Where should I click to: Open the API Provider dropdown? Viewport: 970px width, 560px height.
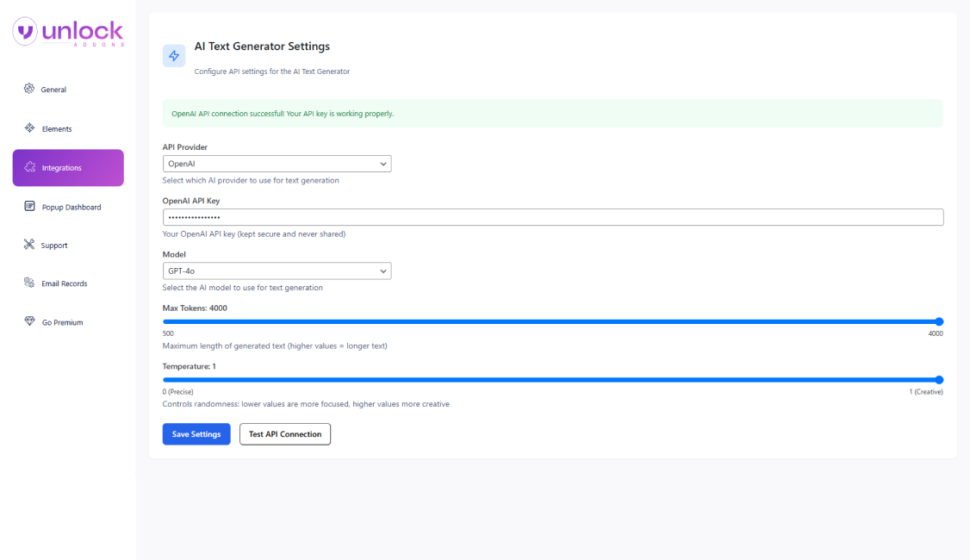point(277,163)
